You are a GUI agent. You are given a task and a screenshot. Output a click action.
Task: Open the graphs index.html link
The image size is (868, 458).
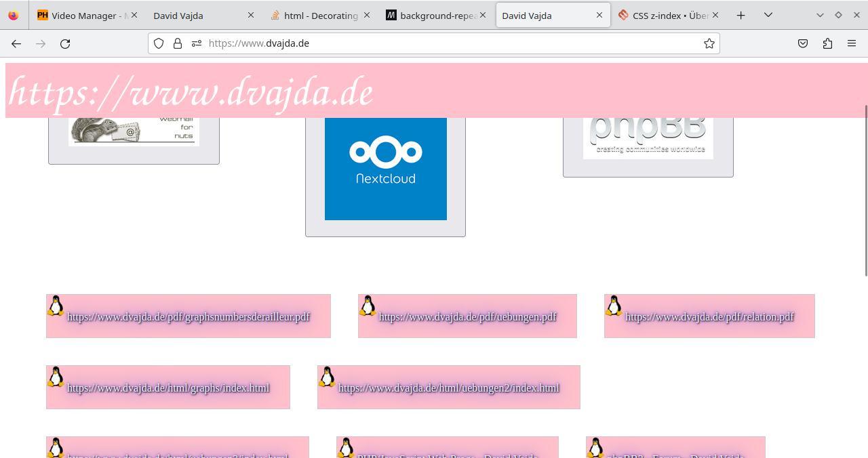point(168,387)
